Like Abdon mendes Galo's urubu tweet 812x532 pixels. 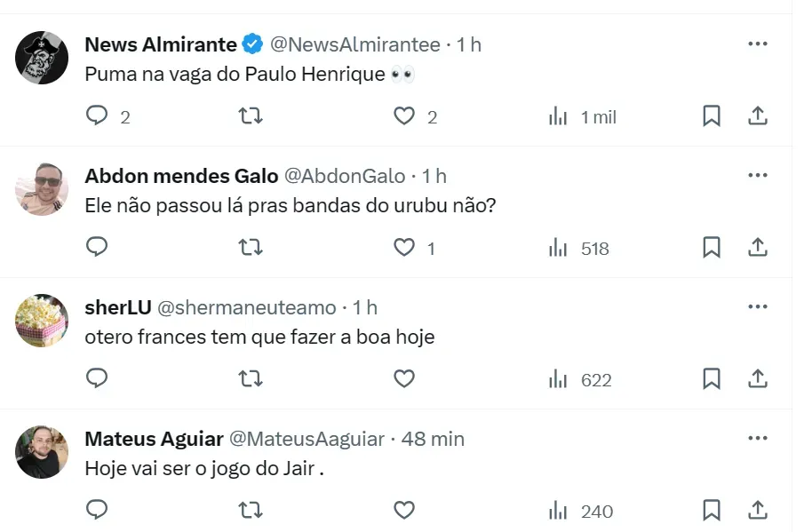point(404,248)
